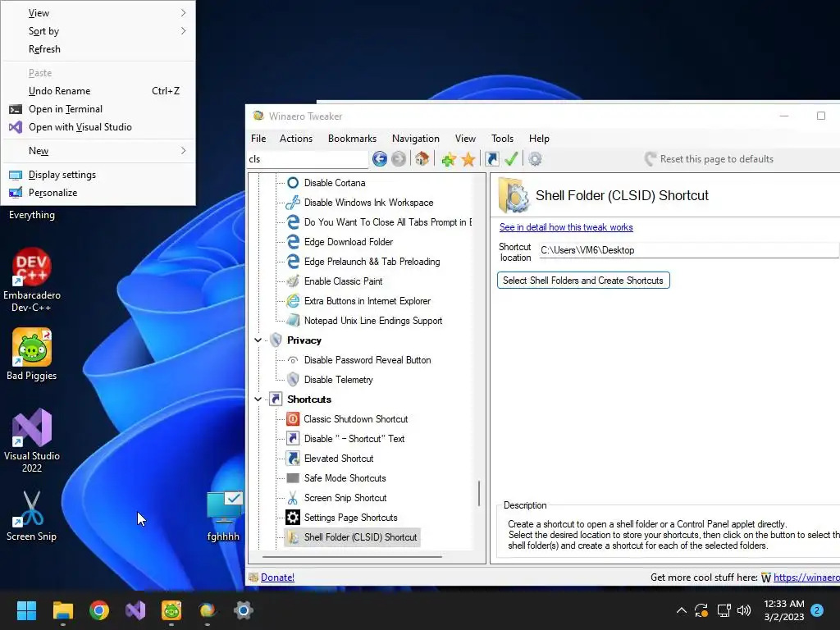
Task: Choose Refresh from the desktop context menu
Action: 98,49
